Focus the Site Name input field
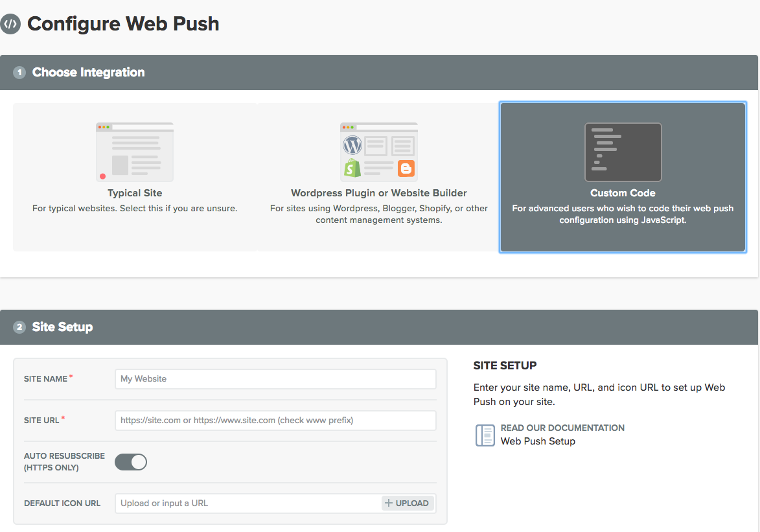This screenshot has height=532, width=760. pyautogui.click(x=275, y=379)
